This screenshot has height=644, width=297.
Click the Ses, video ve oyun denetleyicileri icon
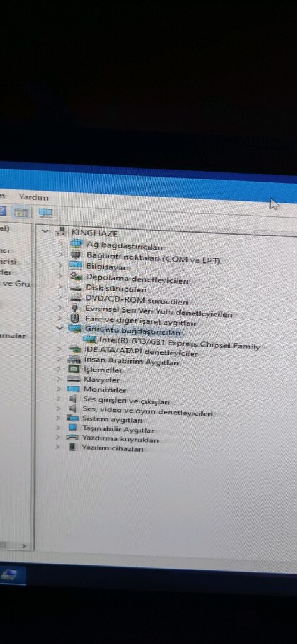click(x=73, y=408)
